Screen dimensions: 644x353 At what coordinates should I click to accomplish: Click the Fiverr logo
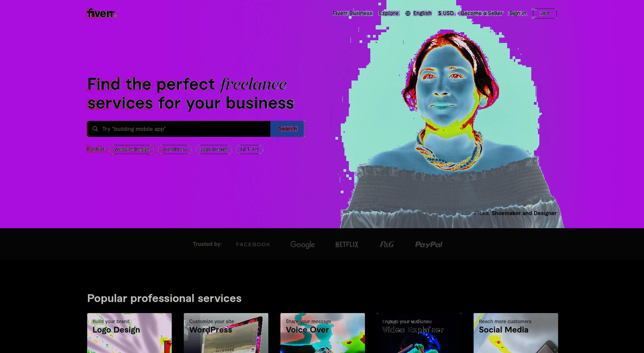[x=102, y=13]
